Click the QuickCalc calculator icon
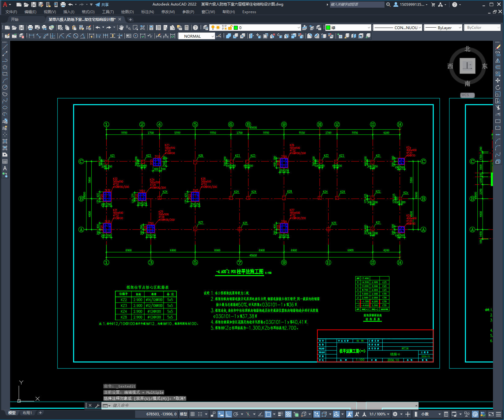 click(x=187, y=28)
